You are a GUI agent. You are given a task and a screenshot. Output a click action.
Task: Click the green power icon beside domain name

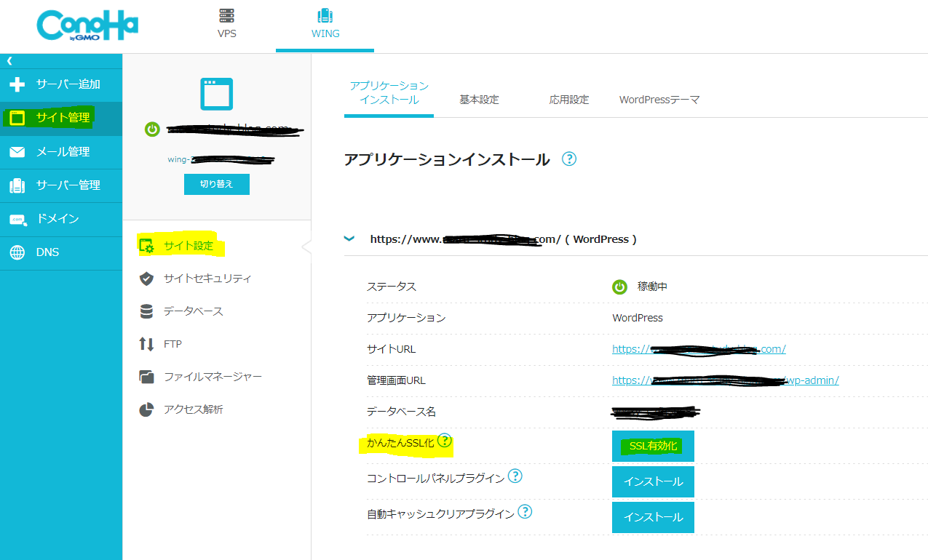point(152,129)
